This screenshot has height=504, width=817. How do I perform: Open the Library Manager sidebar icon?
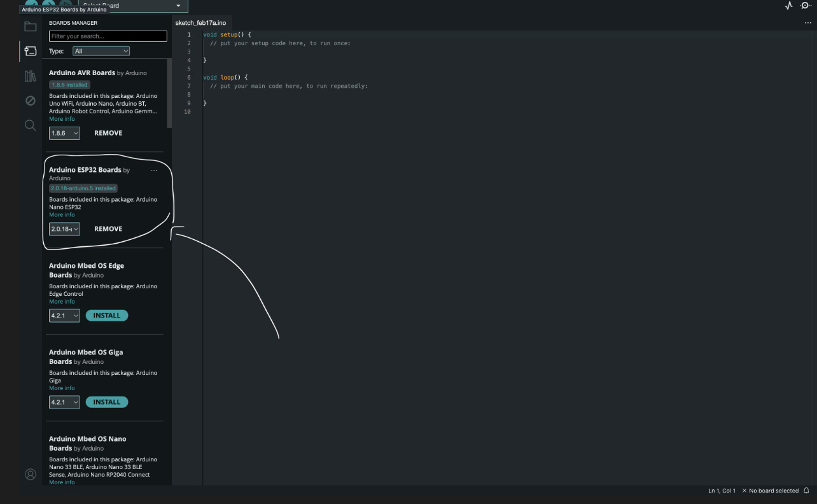tap(30, 76)
